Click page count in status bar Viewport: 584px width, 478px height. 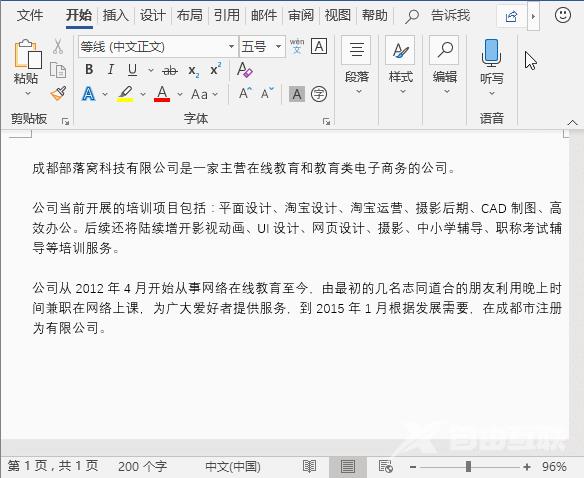(53, 466)
